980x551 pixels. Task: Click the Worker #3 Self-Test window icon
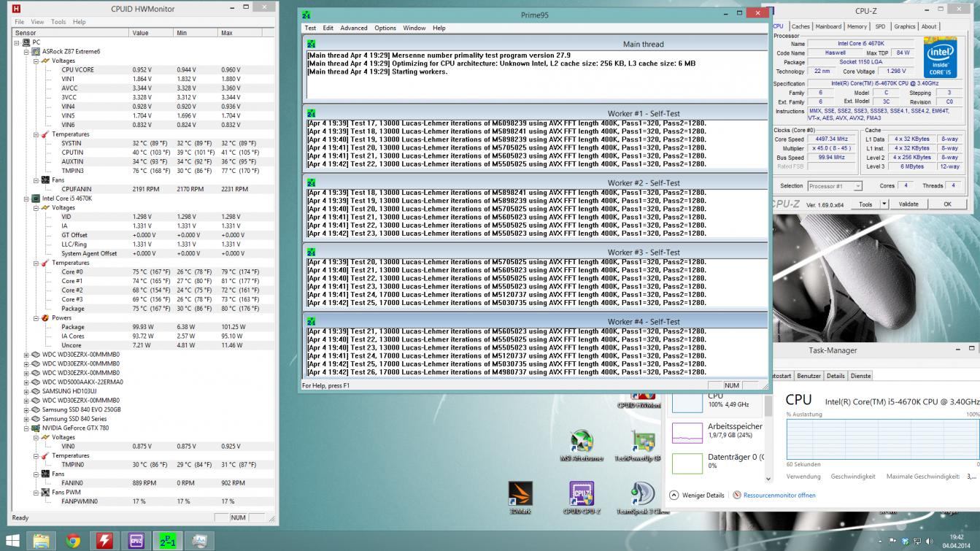click(x=312, y=253)
